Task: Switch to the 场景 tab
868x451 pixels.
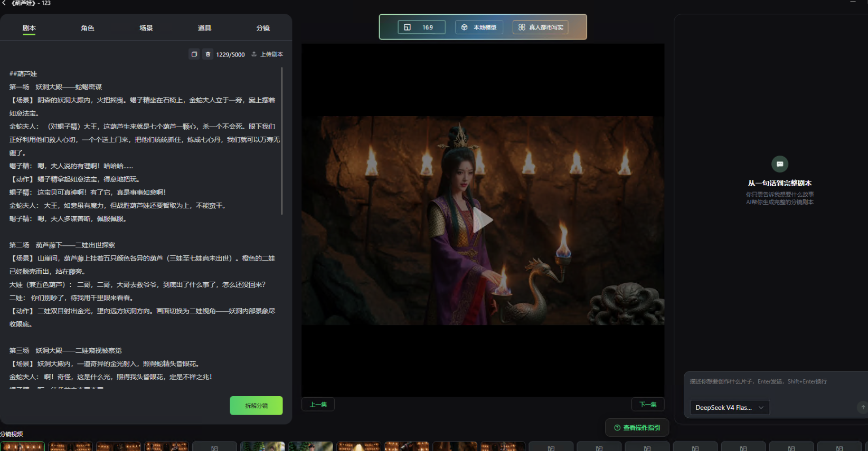Action: [146, 28]
